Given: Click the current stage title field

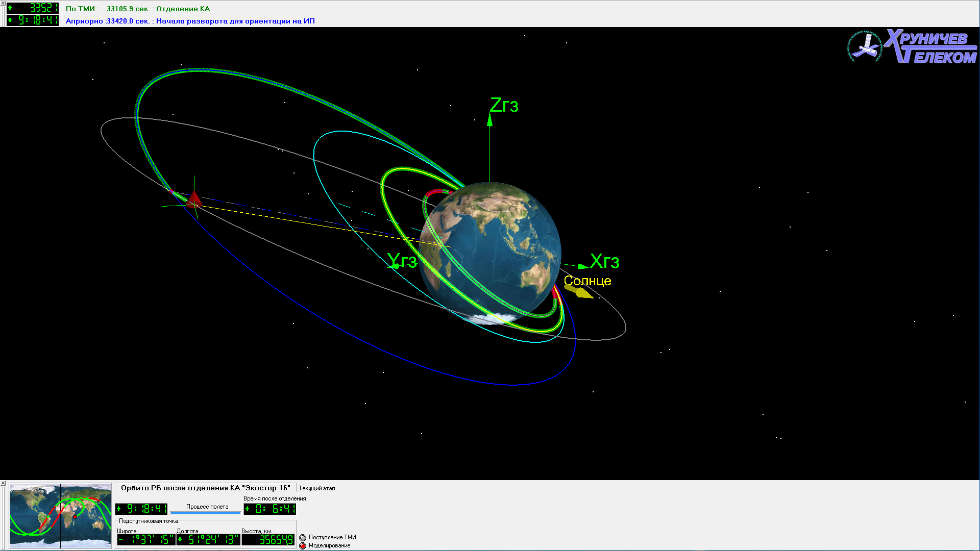Looking at the screenshot, I should pos(205,488).
